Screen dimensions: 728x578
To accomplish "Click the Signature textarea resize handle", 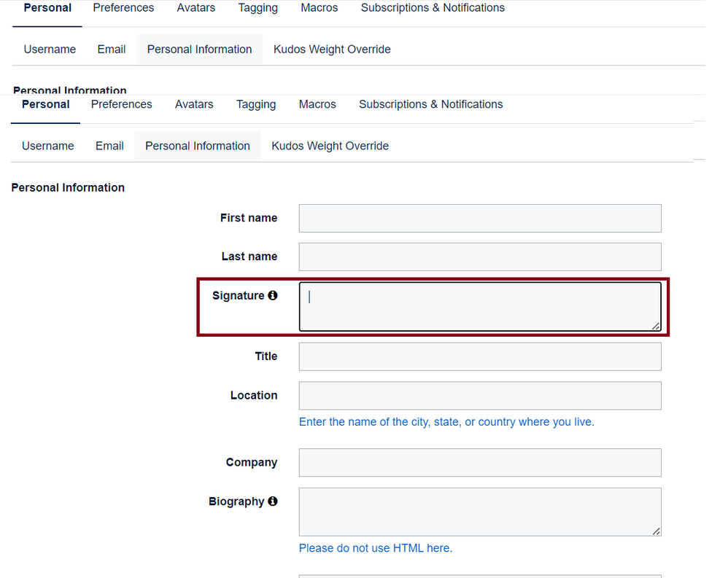I will pyautogui.click(x=656, y=326).
